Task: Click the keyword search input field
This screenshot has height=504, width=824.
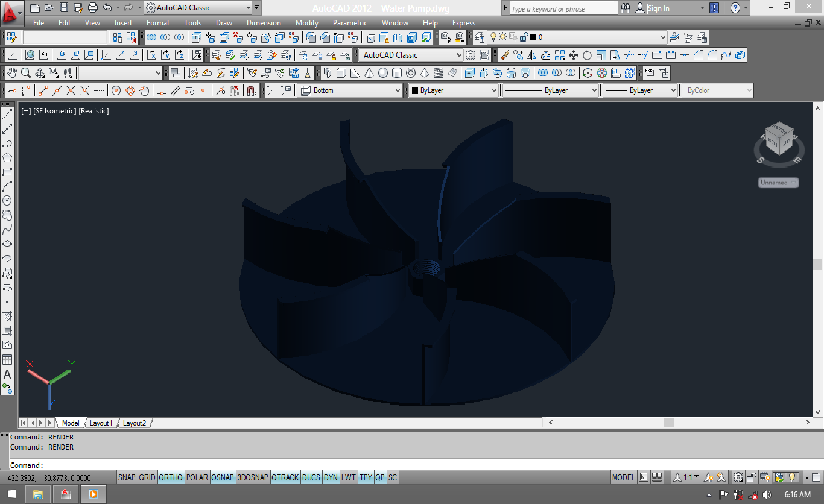Action: click(564, 8)
